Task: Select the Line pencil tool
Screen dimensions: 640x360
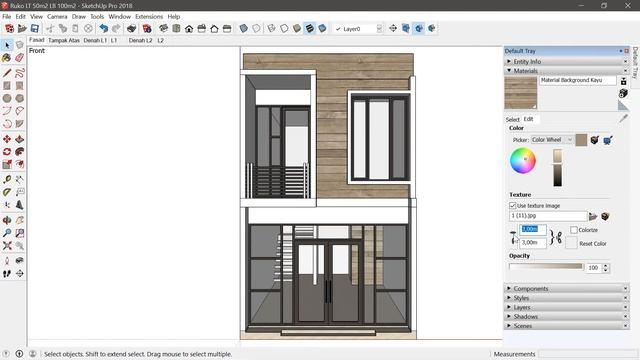Action: [x=7, y=73]
